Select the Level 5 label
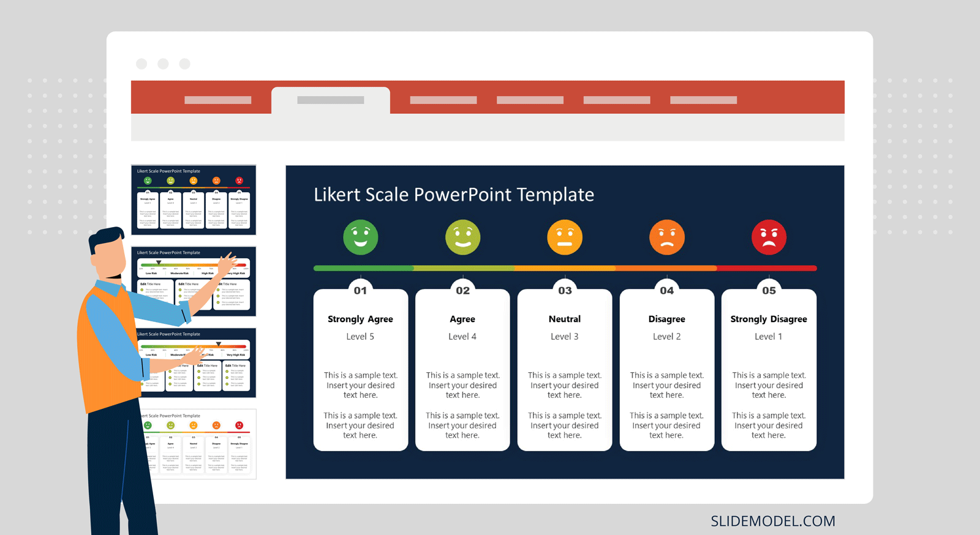The width and height of the screenshot is (980, 535). (360, 337)
